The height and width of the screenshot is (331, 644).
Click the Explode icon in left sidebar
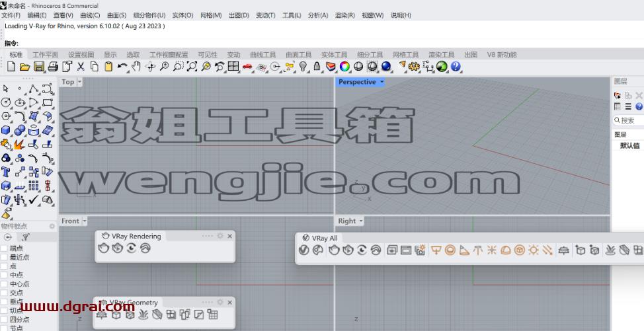coord(19,145)
